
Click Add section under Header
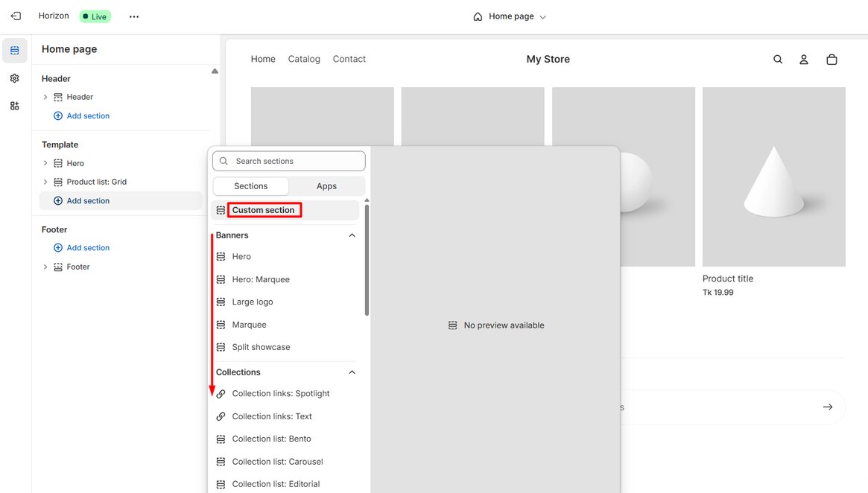click(x=88, y=115)
